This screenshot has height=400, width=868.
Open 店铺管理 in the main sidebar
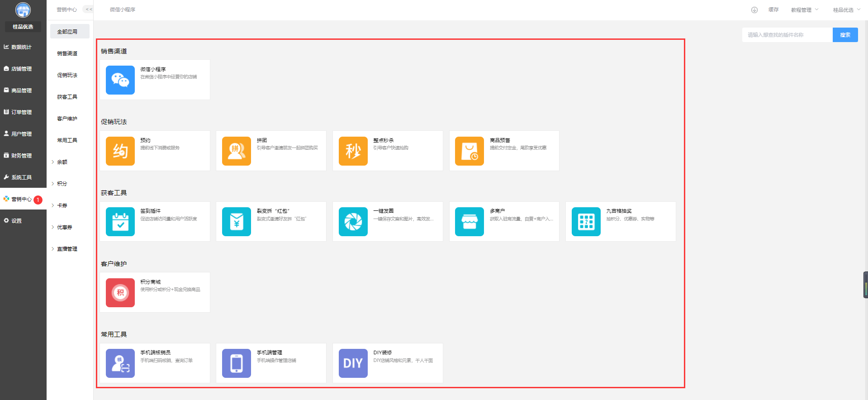(23, 69)
